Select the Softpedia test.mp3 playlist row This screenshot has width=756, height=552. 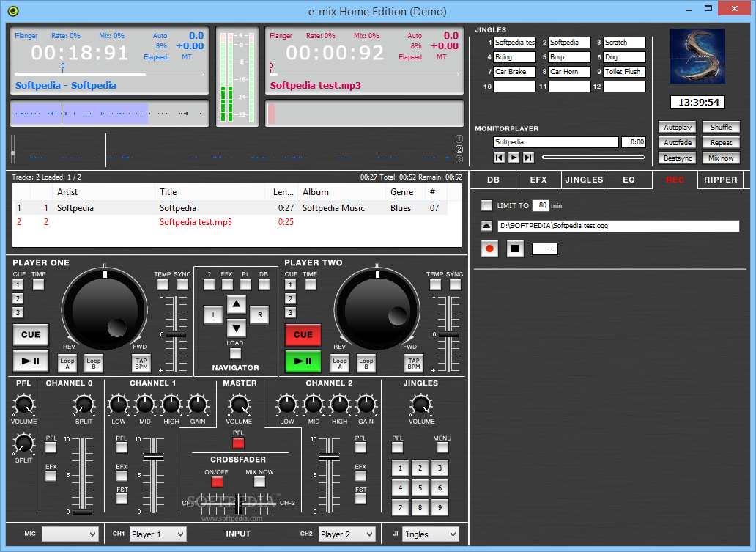[196, 222]
